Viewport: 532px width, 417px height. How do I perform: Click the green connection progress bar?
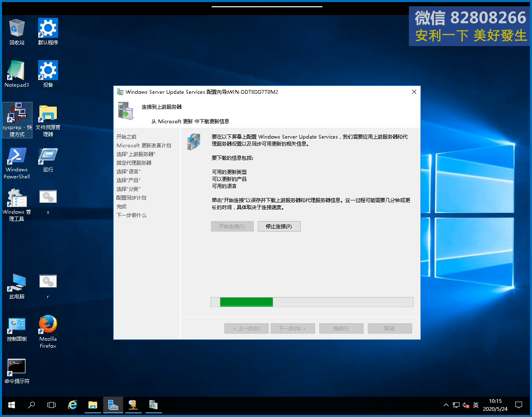(x=312, y=302)
